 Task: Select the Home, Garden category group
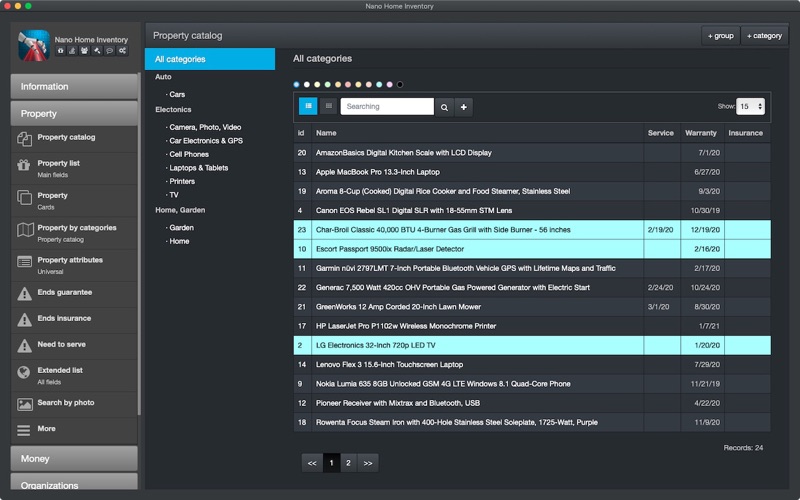[180, 210]
